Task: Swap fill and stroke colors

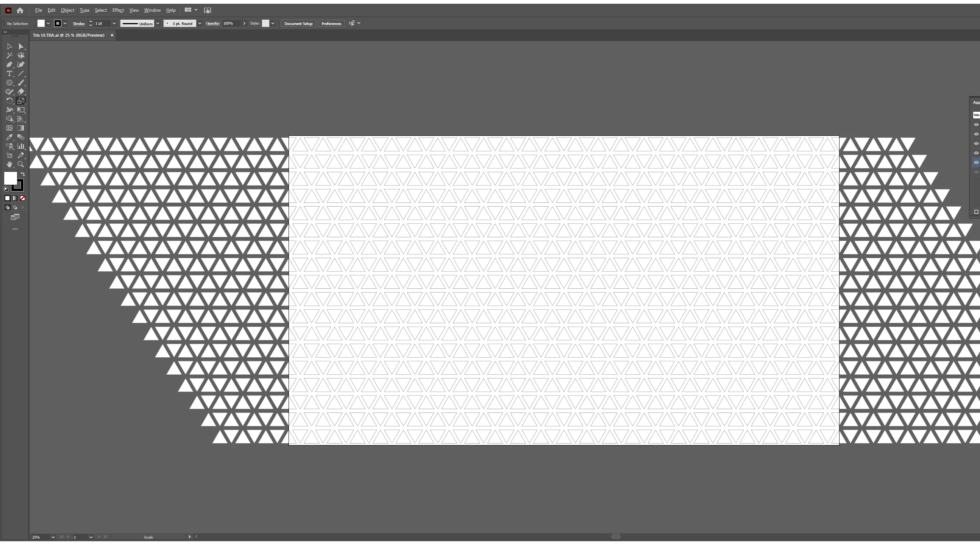Action: 23,174
